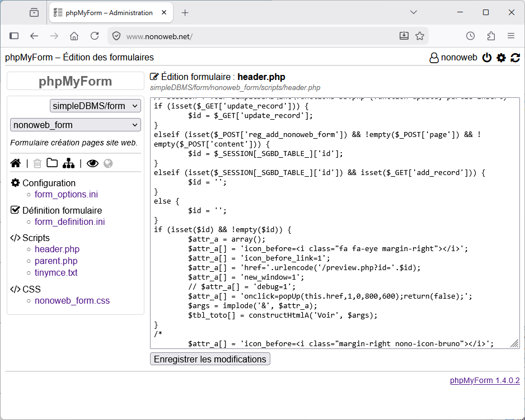Expand the browser tab list chevron
The width and height of the screenshot is (525, 420).
tap(414, 12)
